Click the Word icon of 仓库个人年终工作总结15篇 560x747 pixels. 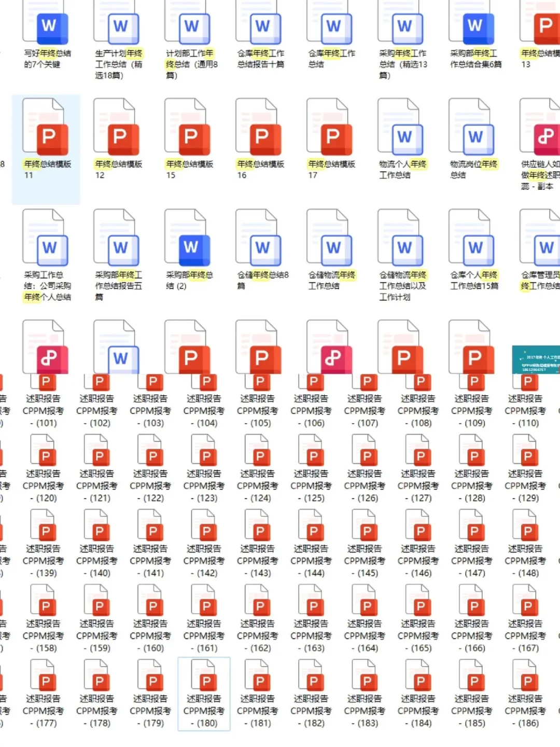[472, 238]
